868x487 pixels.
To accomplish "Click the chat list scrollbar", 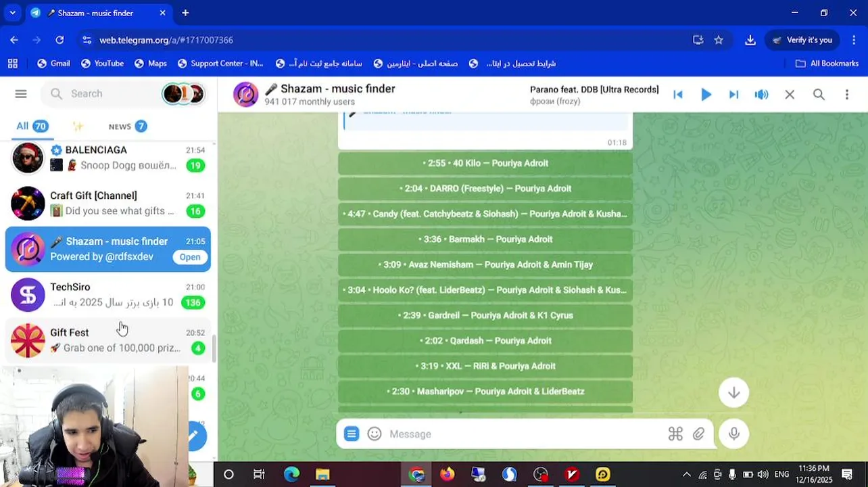I will click(x=214, y=348).
